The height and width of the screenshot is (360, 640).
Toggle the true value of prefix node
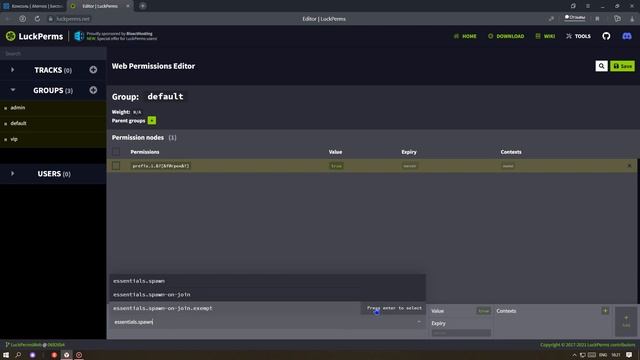336,166
